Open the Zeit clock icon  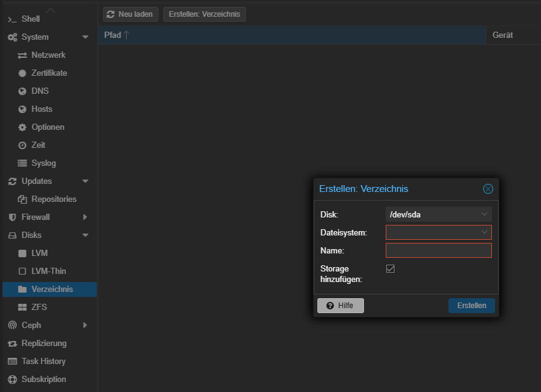(x=22, y=145)
